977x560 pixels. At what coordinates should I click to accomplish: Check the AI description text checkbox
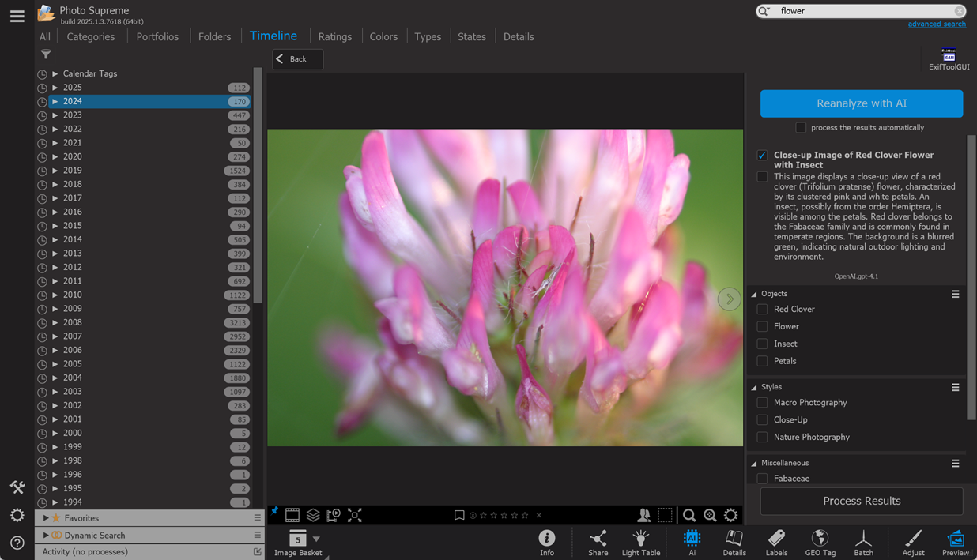pyautogui.click(x=762, y=177)
